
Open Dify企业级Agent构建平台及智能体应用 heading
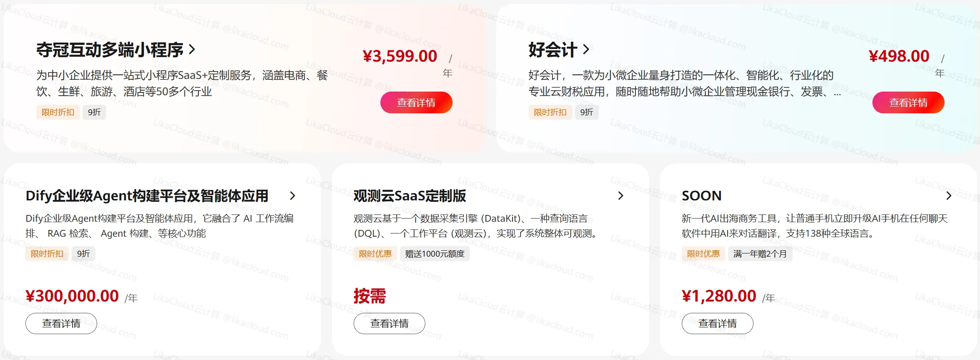[147, 196]
